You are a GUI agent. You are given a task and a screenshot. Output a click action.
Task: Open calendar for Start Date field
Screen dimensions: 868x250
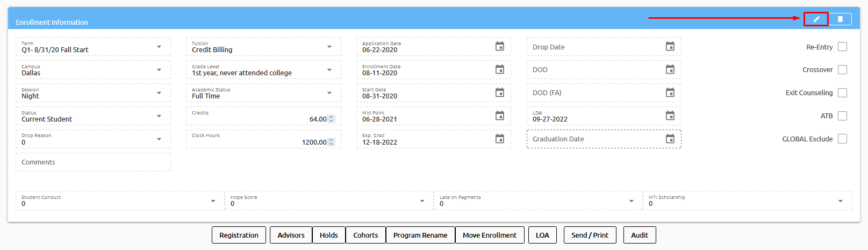tap(499, 93)
